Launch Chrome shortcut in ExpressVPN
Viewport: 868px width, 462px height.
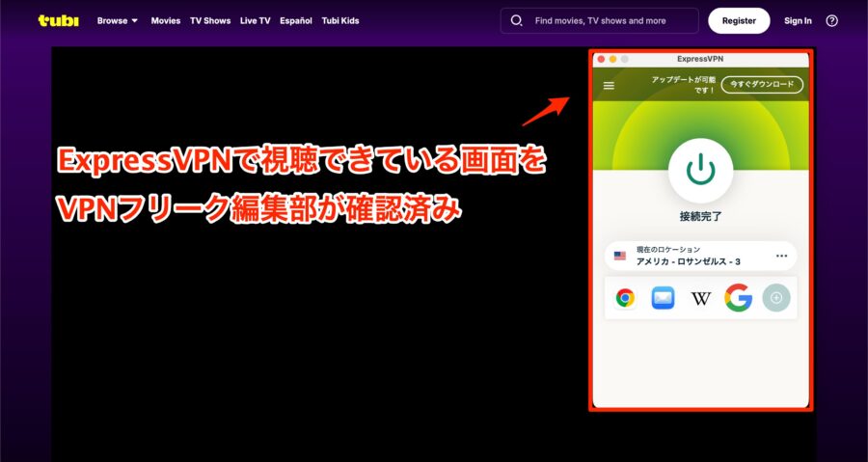625,298
